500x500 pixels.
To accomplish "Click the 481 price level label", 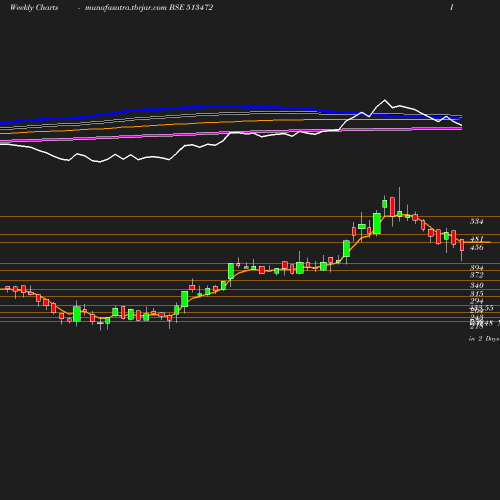I will 476,239.
